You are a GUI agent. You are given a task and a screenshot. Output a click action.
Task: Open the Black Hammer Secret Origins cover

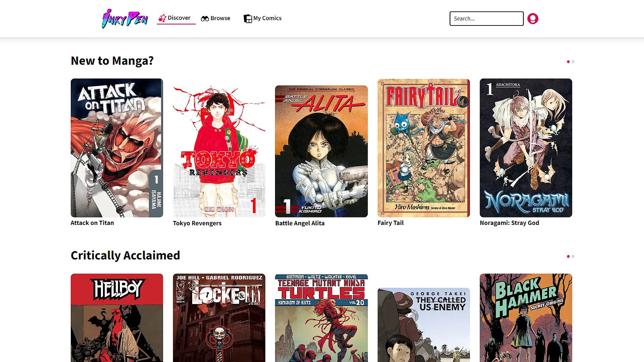[x=526, y=317]
